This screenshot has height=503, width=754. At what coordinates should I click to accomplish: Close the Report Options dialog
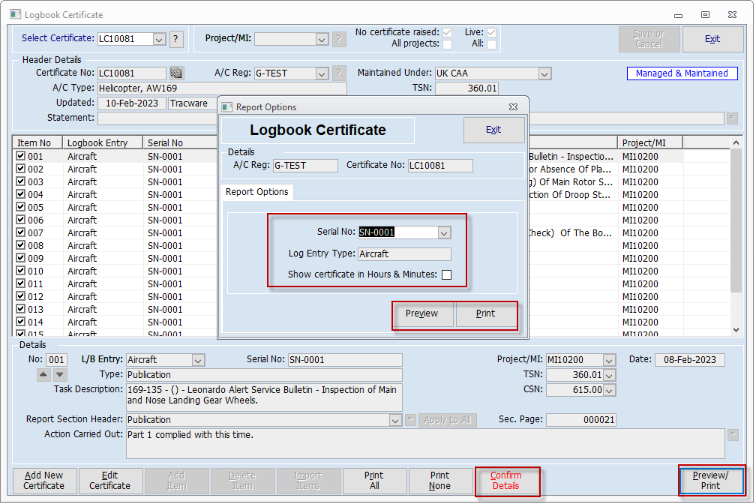(x=513, y=107)
